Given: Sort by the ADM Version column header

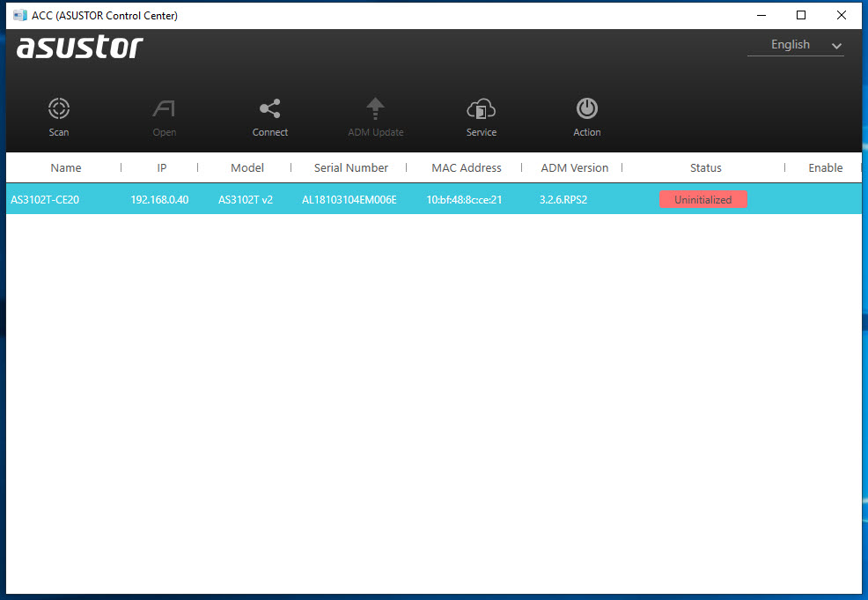Looking at the screenshot, I should coord(574,168).
